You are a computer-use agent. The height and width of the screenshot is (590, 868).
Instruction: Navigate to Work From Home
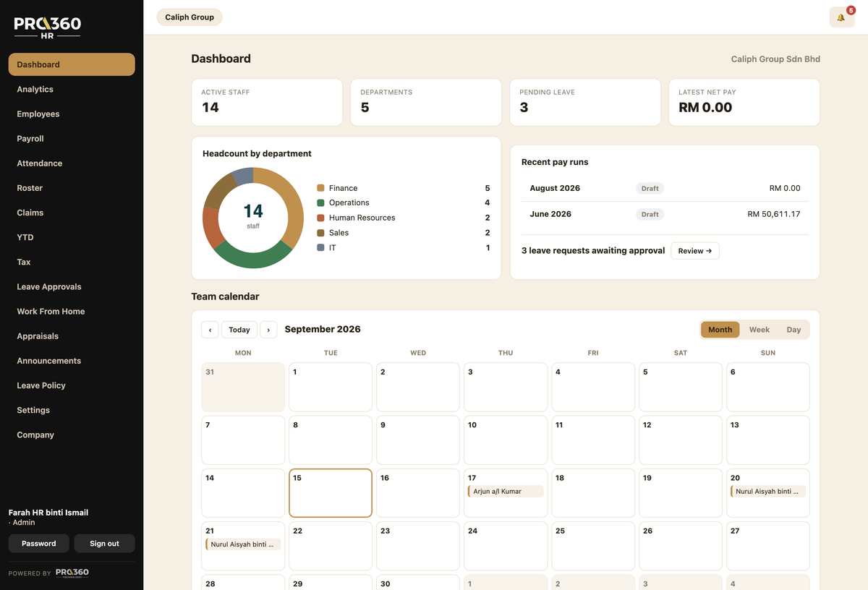click(x=72, y=311)
